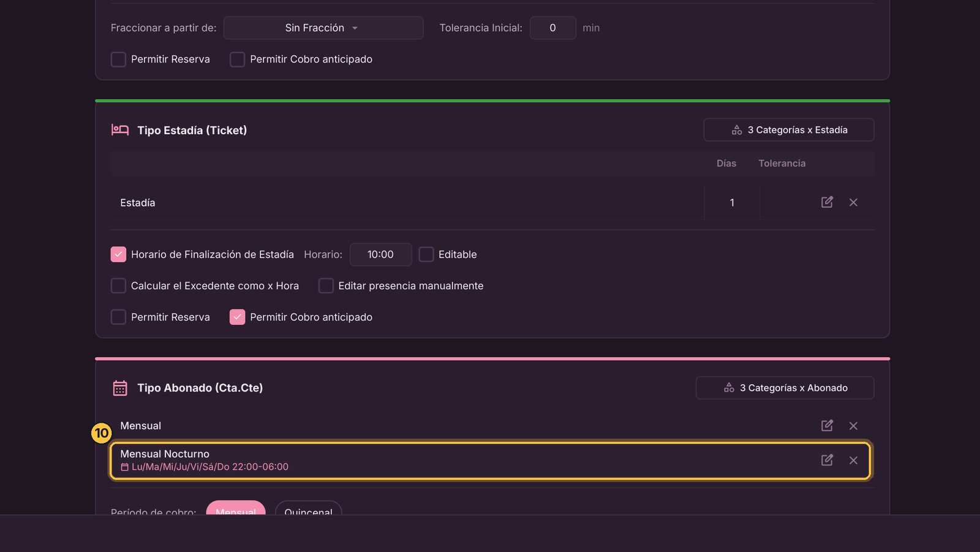The image size is (980, 552).
Task: Edit the Estadía row with pencil icon
Action: [x=827, y=202]
